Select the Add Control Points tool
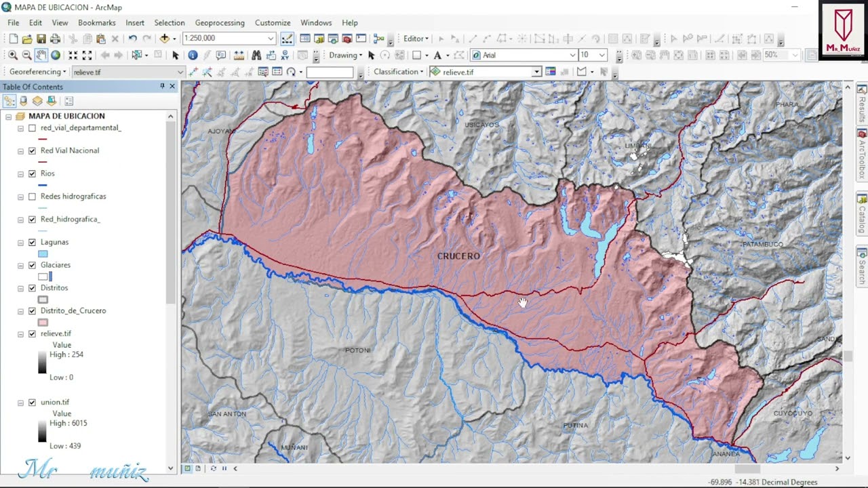The height and width of the screenshot is (488, 868). click(194, 72)
